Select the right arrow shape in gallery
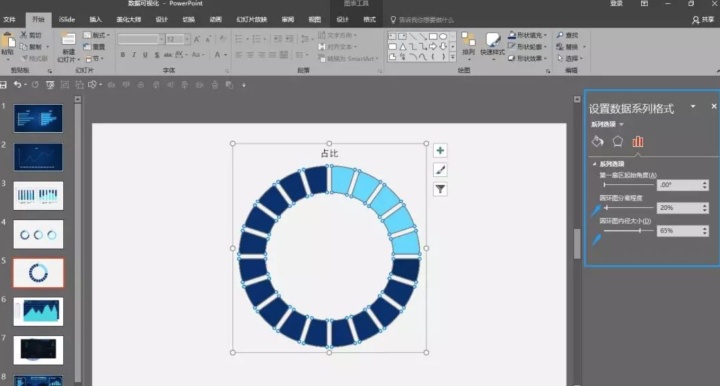Image resolution: width=720 pixels, height=386 pixels. coord(433,46)
